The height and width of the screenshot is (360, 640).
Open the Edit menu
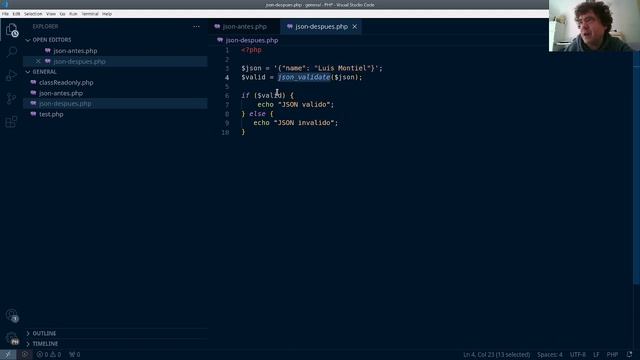(16, 14)
